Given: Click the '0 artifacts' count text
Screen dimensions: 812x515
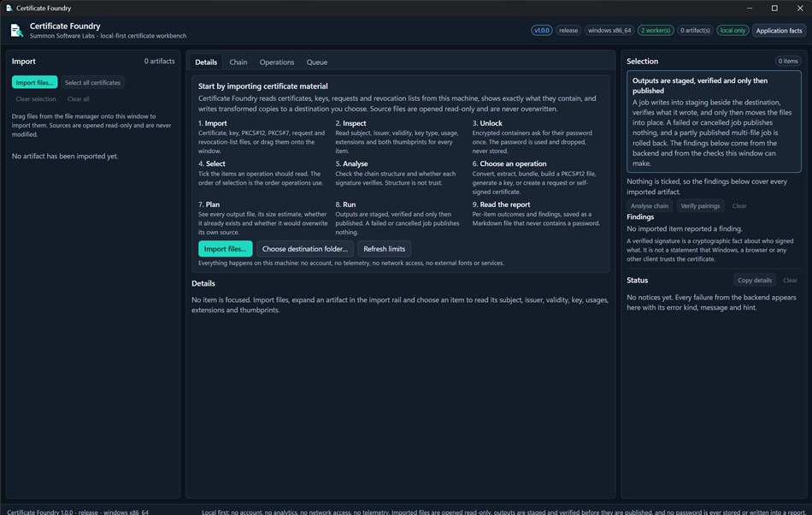Looking at the screenshot, I should point(160,61).
